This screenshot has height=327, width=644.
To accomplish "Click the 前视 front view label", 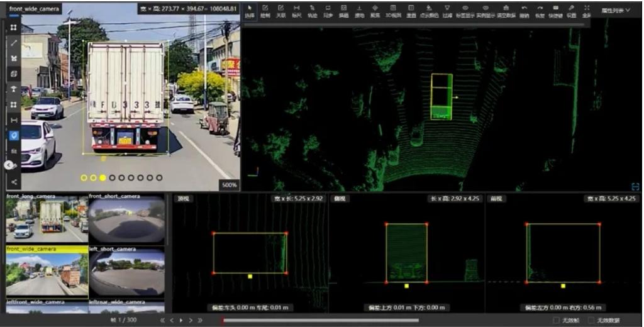I will coord(496,199).
